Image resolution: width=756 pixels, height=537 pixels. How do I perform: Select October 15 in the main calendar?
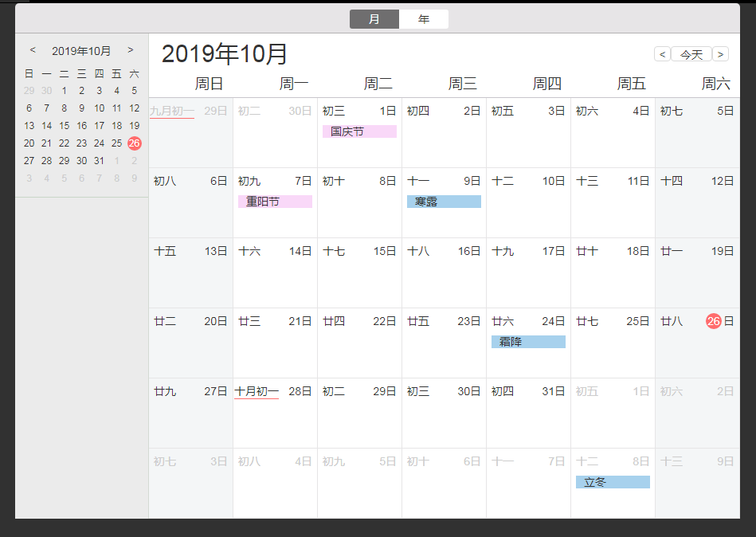(x=359, y=272)
